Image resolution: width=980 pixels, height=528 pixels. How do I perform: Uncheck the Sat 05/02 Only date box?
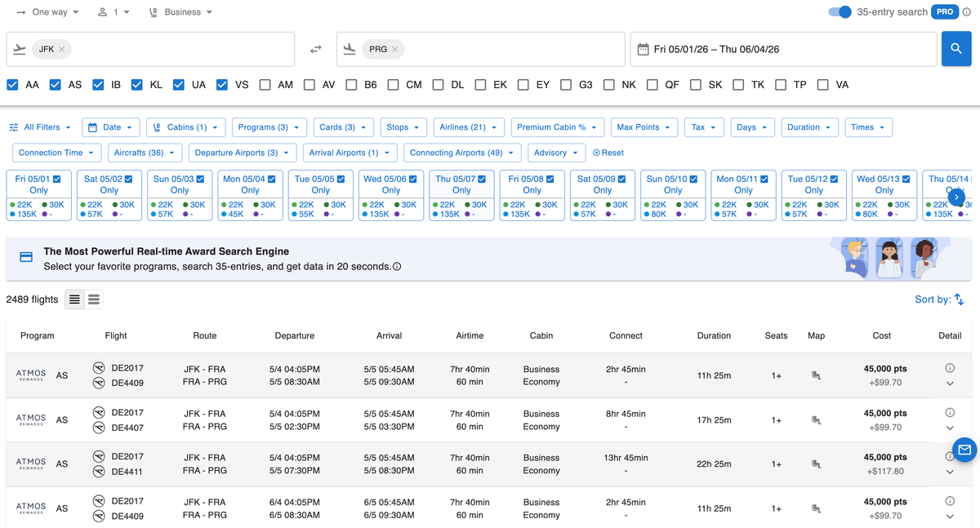(128, 179)
